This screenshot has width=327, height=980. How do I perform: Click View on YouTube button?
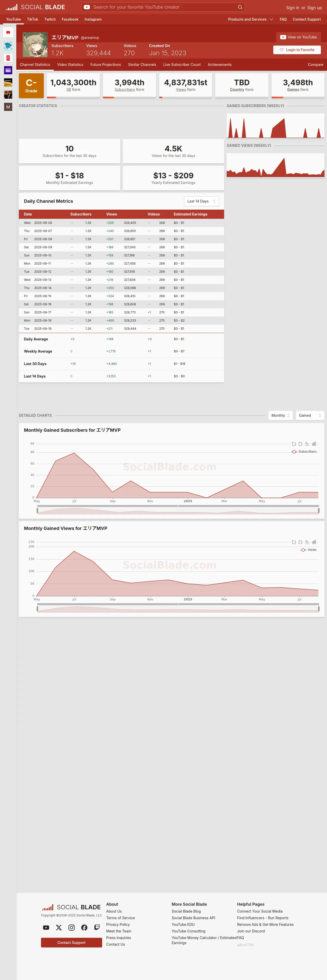point(298,37)
